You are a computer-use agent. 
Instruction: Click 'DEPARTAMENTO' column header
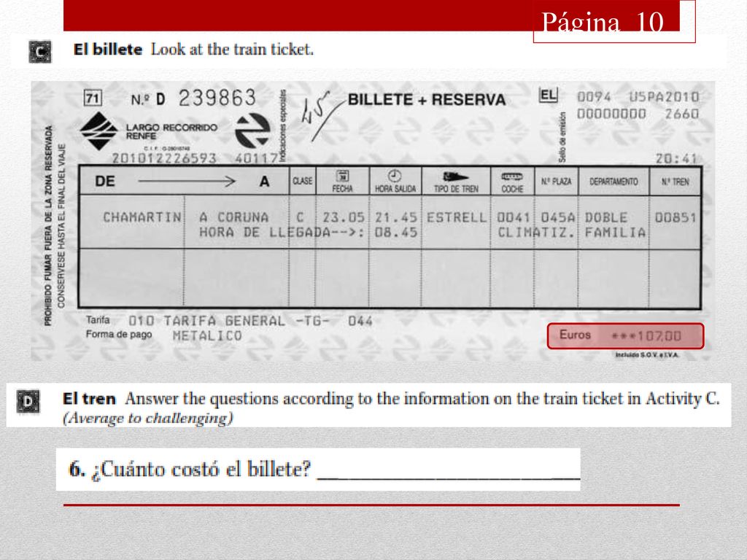point(614,182)
